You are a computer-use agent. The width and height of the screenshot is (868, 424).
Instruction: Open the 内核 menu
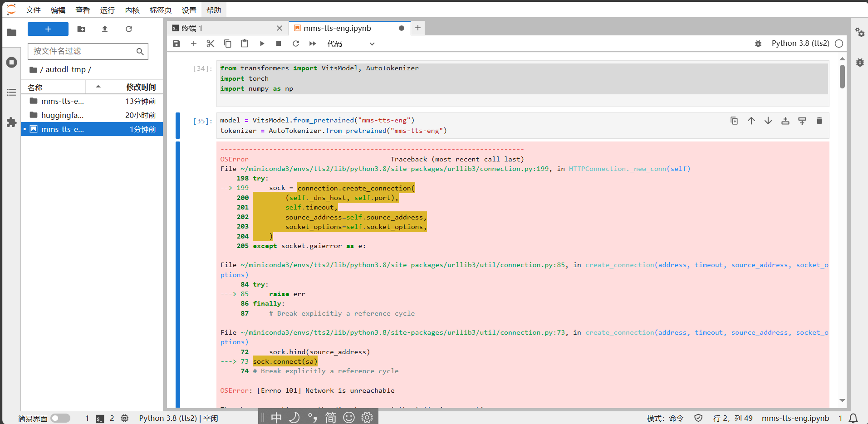132,10
